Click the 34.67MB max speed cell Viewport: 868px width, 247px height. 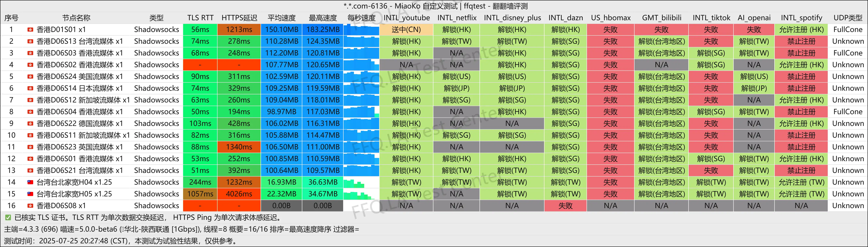323,194
